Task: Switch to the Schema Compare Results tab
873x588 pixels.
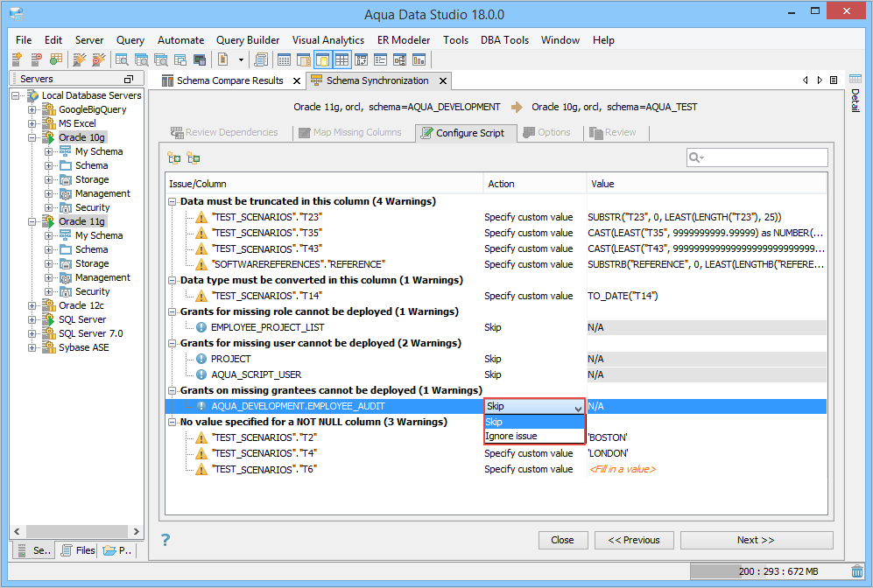Action: point(230,80)
